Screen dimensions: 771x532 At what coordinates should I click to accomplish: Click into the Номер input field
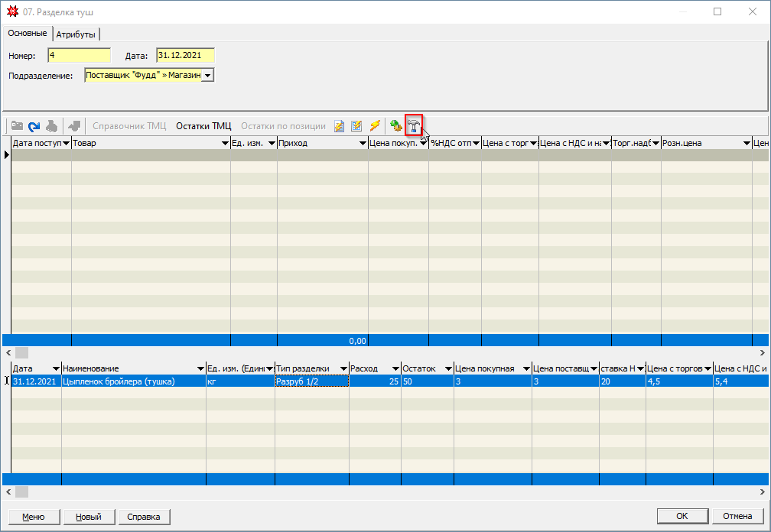[x=79, y=55]
